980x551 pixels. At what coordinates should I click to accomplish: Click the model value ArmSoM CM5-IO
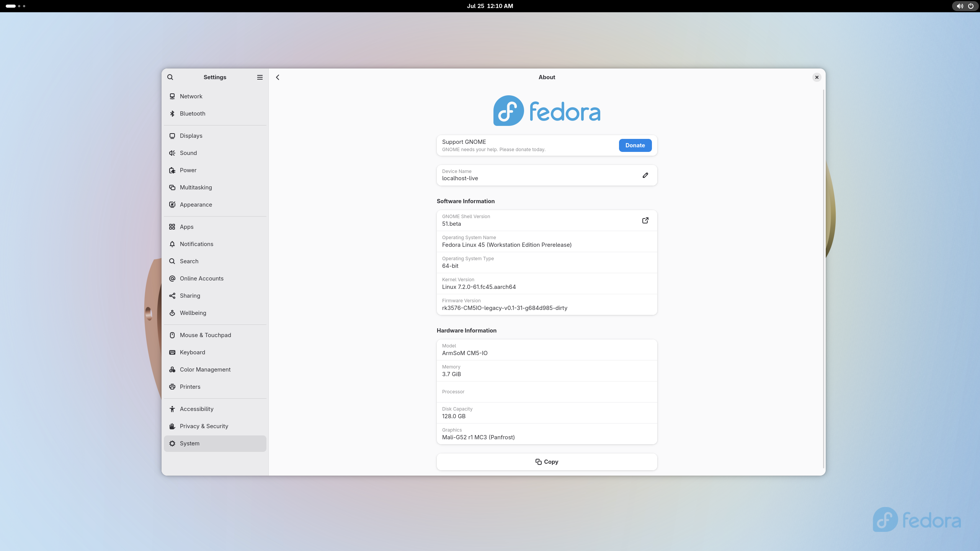pos(465,353)
